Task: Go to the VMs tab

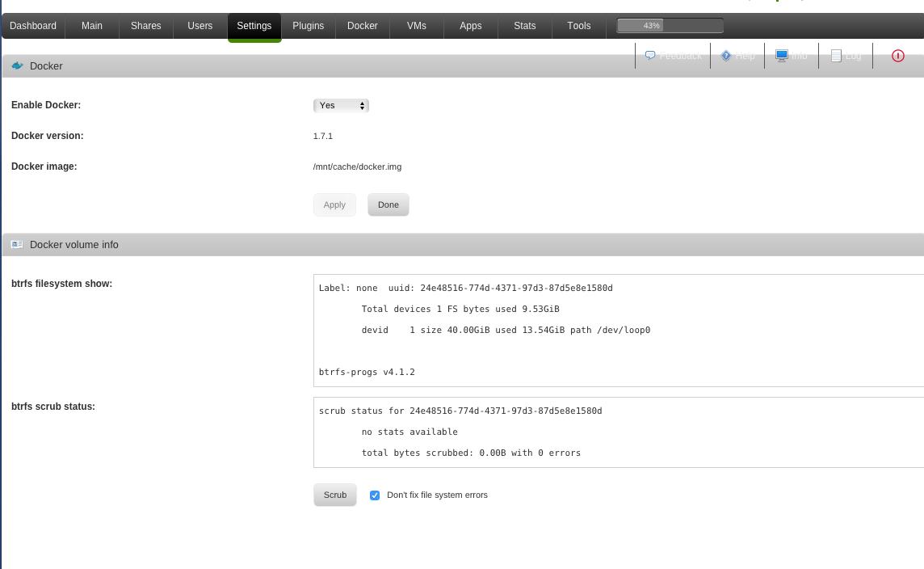Action: [416, 25]
